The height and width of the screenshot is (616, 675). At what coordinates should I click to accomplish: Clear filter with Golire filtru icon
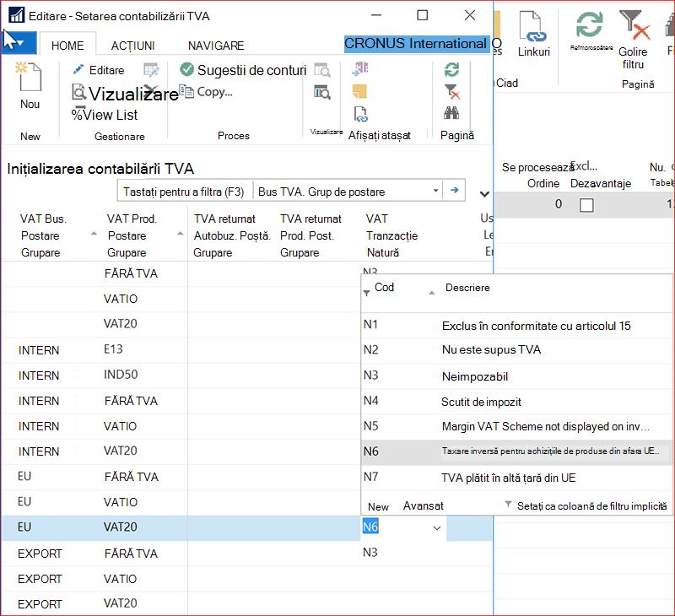point(634,26)
